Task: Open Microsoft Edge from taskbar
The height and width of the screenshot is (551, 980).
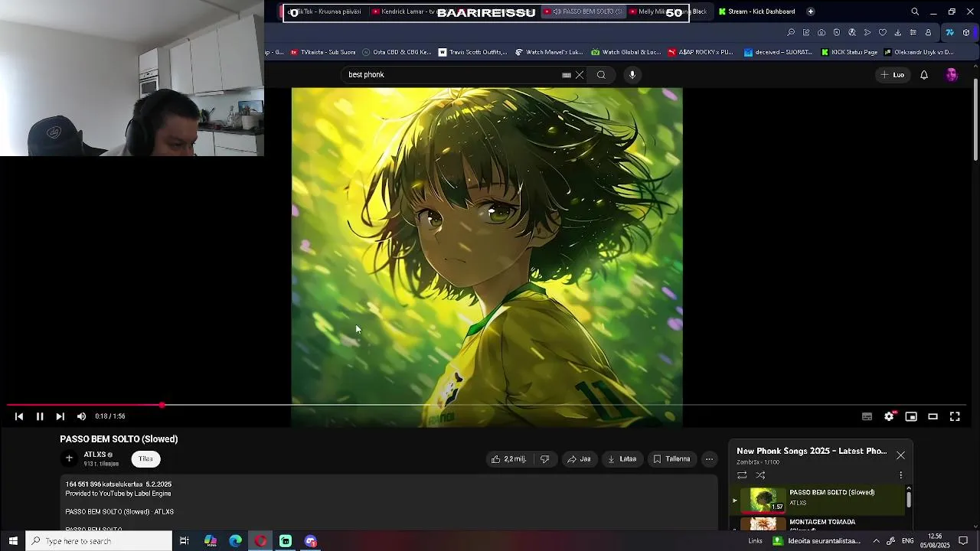Action: click(x=236, y=541)
